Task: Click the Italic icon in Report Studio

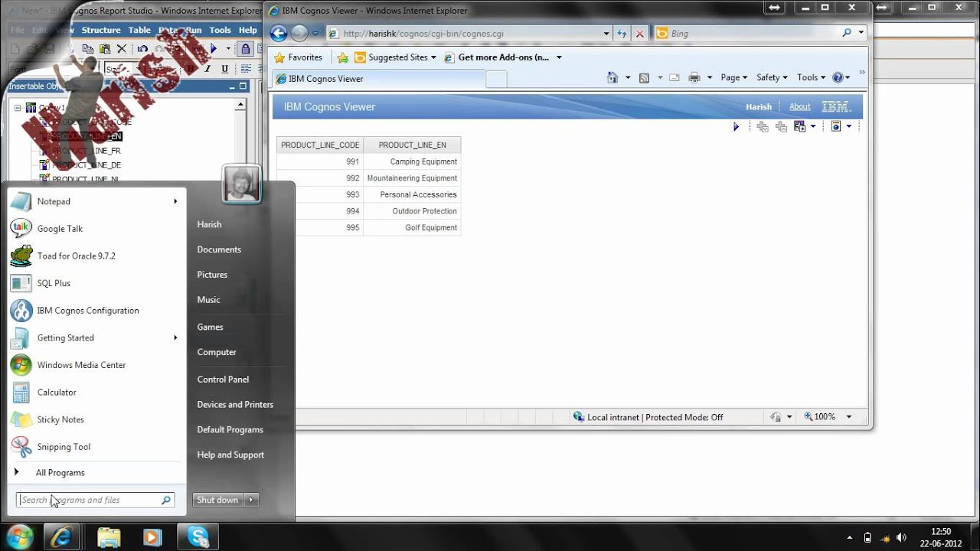Action: point(207,69)
